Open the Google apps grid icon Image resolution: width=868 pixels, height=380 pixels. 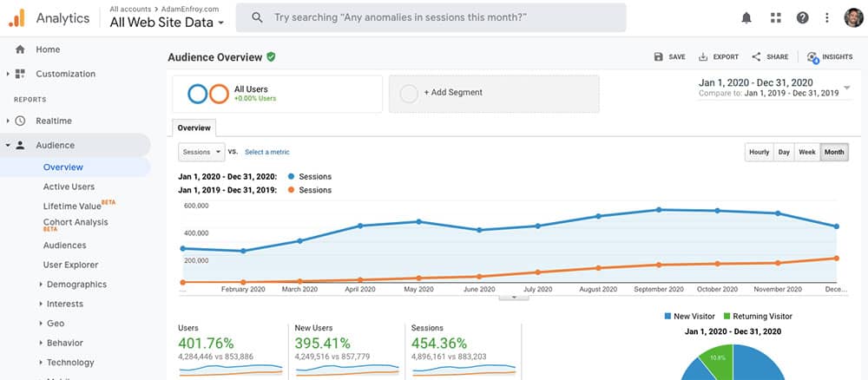[x=775, y=17]
